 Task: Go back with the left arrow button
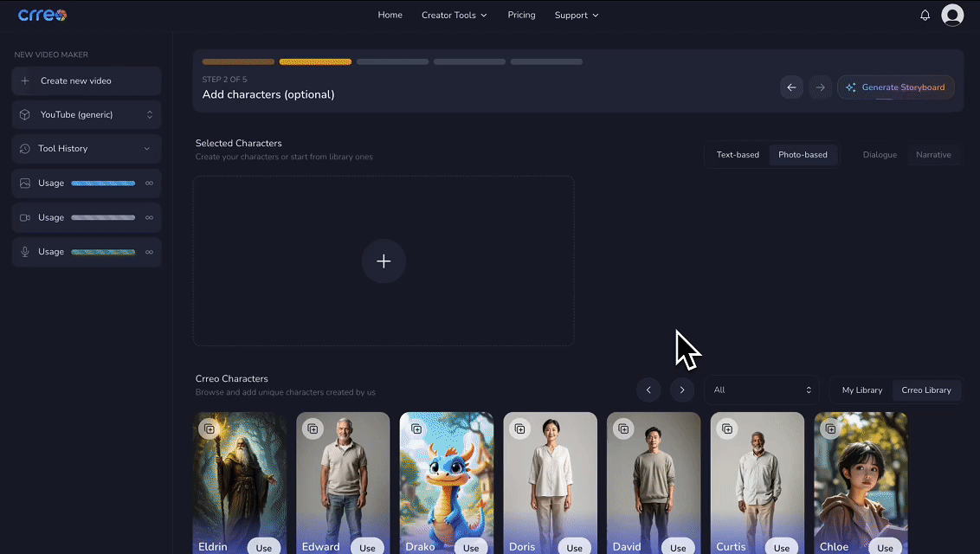click(x=791, y=87)
